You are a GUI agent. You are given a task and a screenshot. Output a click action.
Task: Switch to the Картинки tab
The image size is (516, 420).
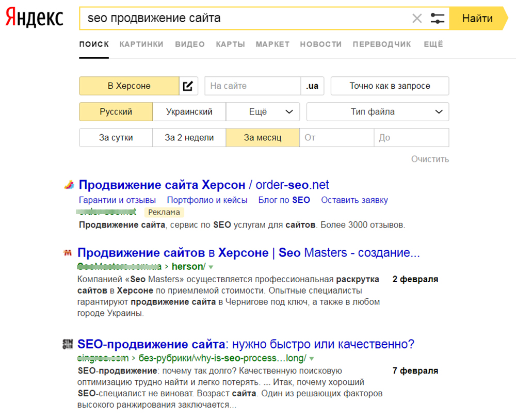tap(141, 44)
